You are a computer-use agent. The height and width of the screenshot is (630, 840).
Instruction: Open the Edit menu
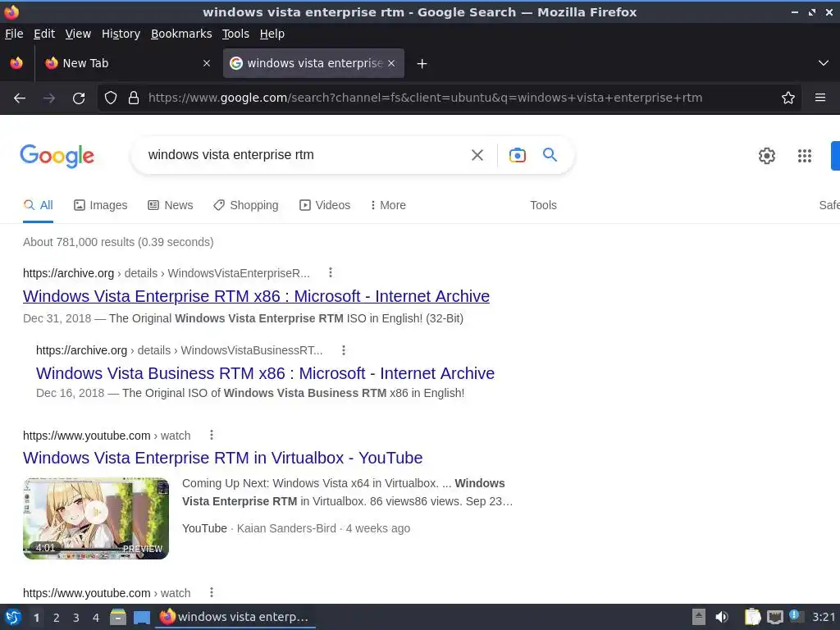(x=44, y=34)
